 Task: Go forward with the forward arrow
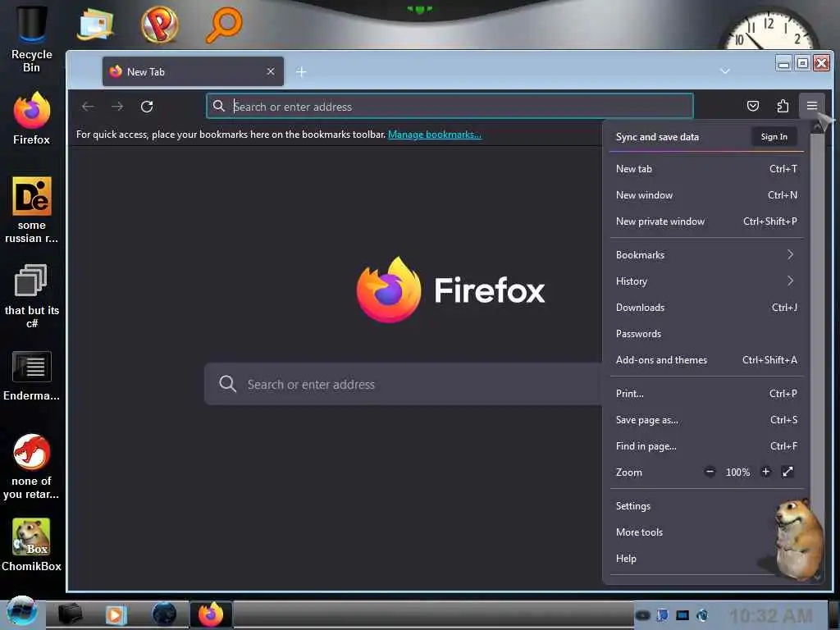(117, 107)
